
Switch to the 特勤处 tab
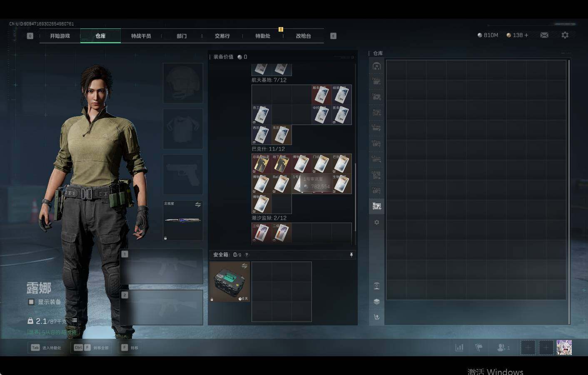(x=263, y=36)
